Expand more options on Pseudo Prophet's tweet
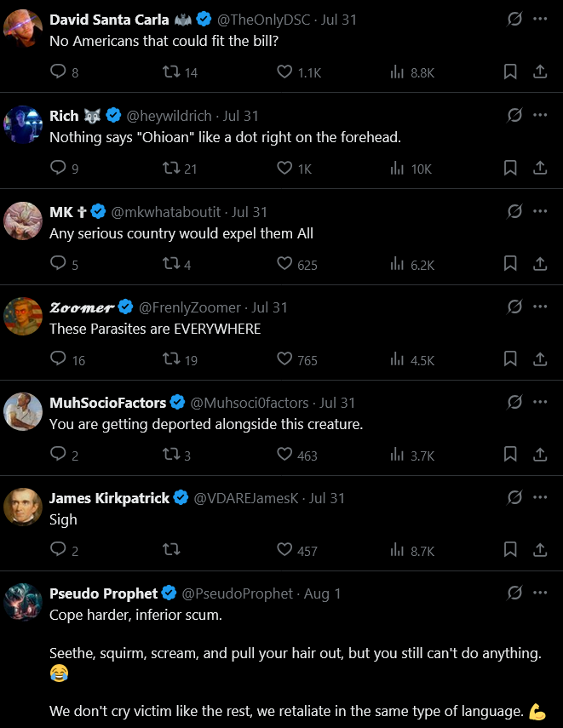This screenshot has width=563, height=728. tap(540, 593)
